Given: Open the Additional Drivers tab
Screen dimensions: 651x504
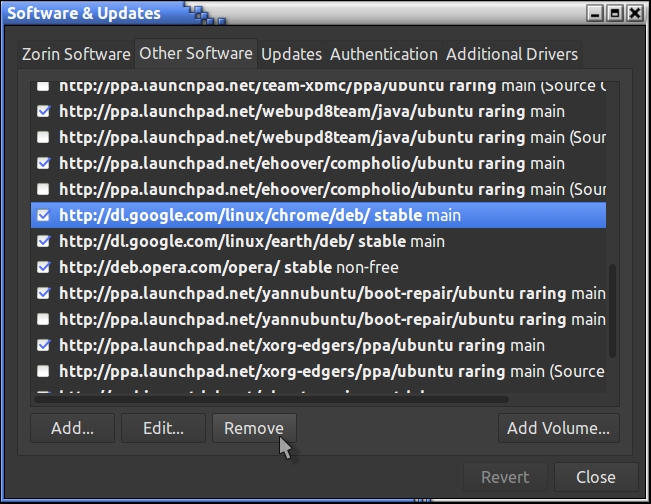Looking at the screenshot, I should (512, 54).
